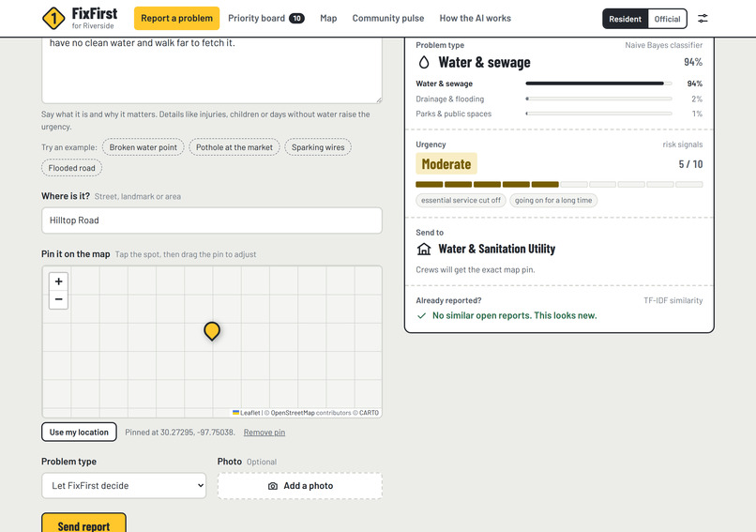Click the problem description text area
Viewport: 756px width, 532px height.
pyautogui.click(x=212, y=70)
